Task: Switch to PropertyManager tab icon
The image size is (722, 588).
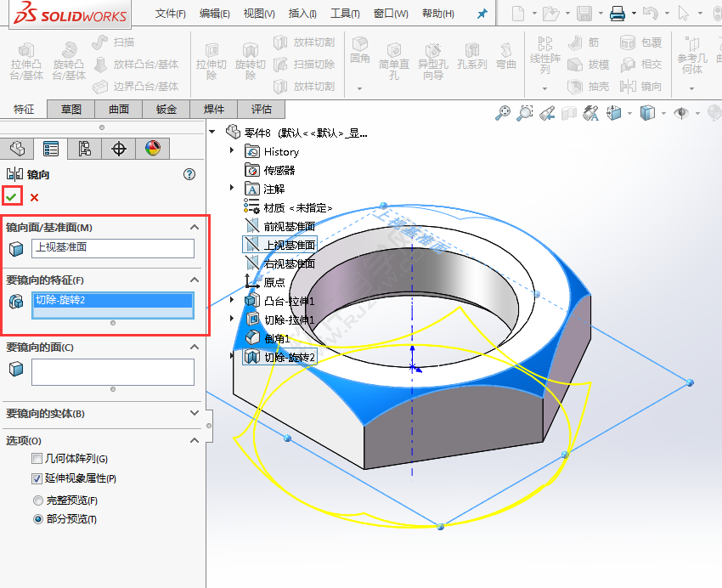Action: (51, 148)
